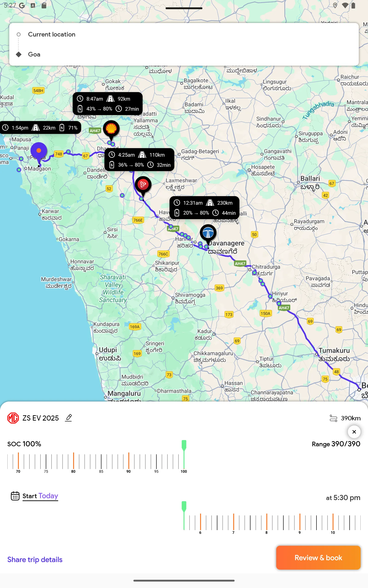The image size is (368, 588).
Task: Tap the calendar icon beside Start
Action: pos(15,496)
